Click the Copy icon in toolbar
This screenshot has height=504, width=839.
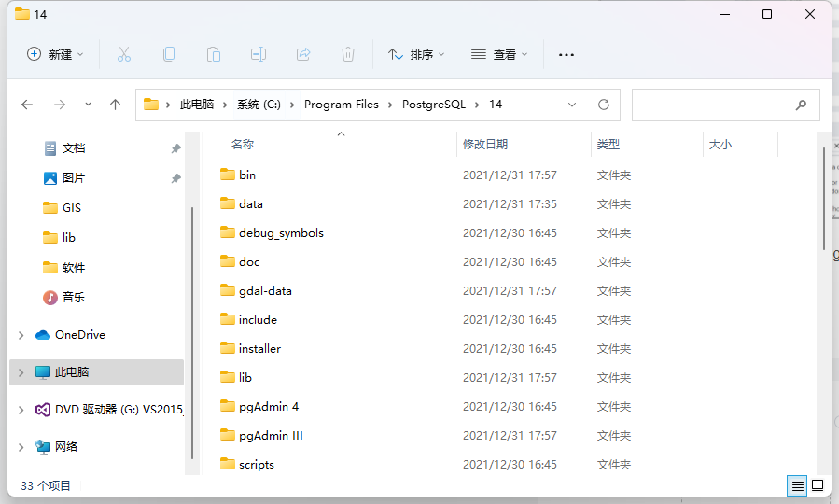pyautogui.click(x=169, y=54)
